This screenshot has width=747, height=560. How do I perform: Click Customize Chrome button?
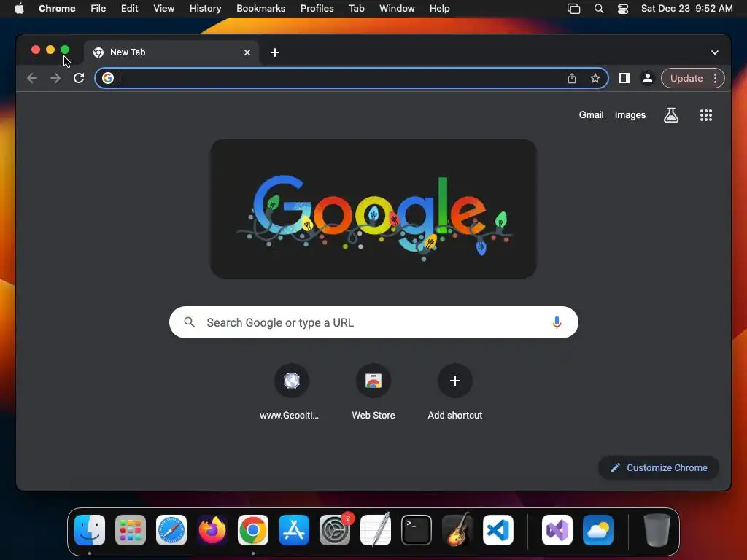point(659,467)
